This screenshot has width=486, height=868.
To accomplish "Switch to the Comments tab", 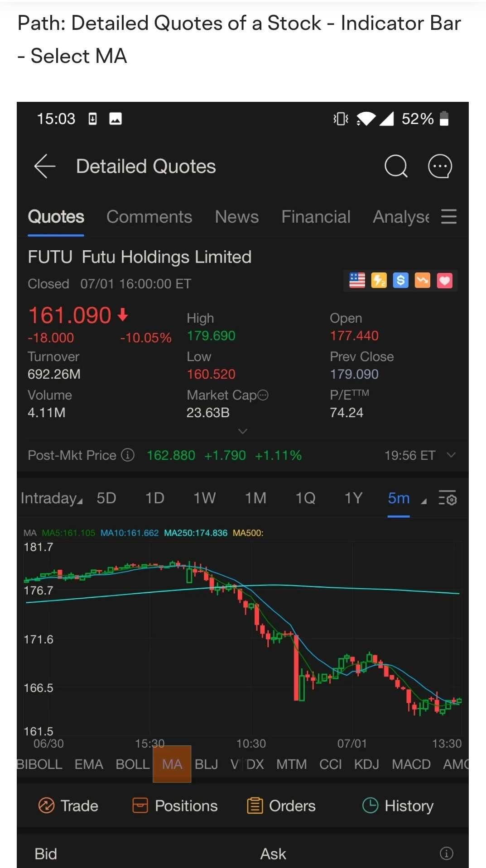I will click(x=149, y=217).
